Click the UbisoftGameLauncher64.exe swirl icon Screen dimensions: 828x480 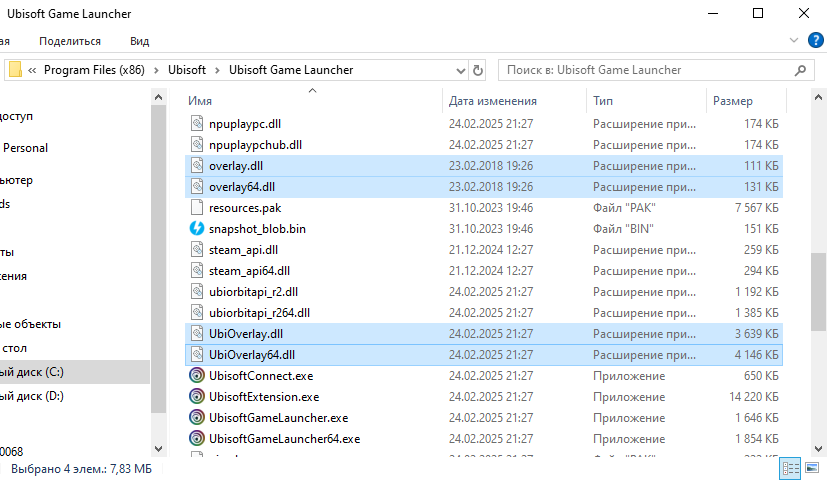click(x=197, y=439)
